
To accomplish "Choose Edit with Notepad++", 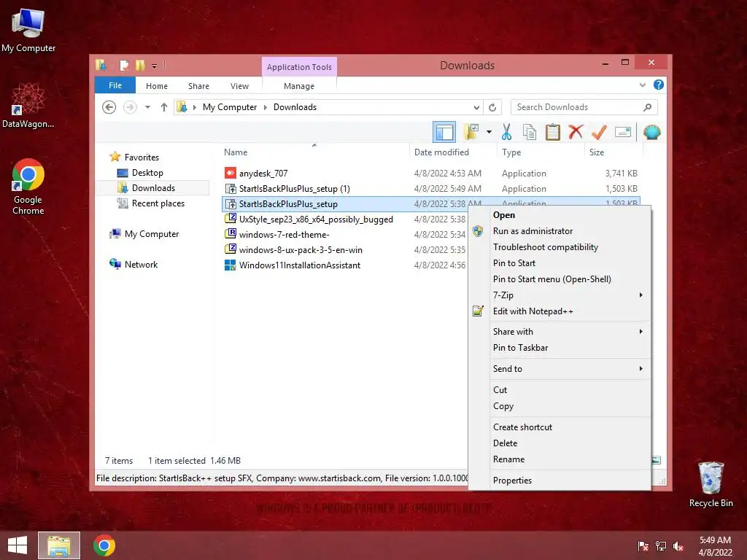I will pyautogui.click(x=560, y=311).
